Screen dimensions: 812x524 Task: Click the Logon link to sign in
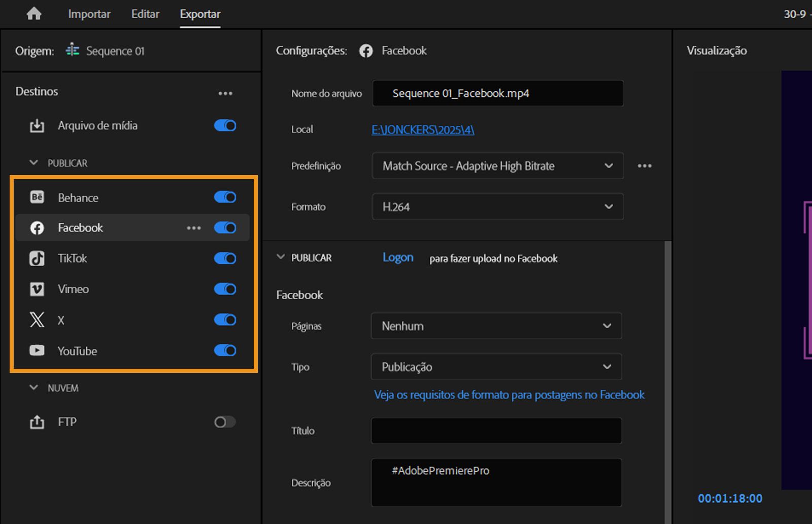(x=397, y=258)
